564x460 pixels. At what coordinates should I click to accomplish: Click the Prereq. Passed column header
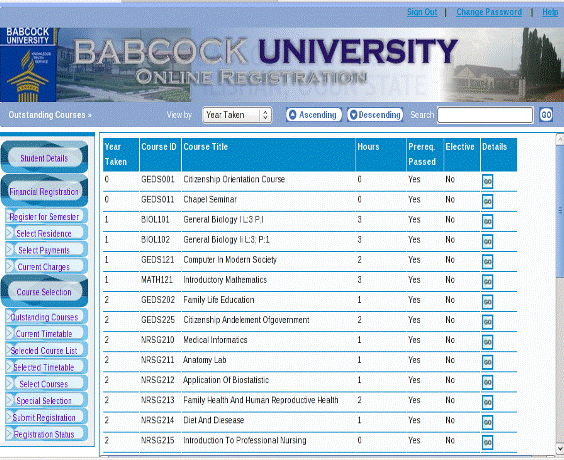click(x=425, y=154)
